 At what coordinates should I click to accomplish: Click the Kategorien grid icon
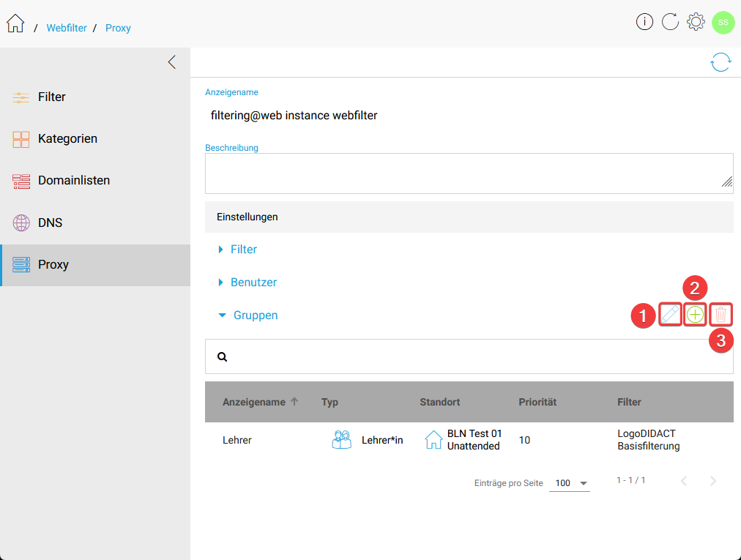[21, 139]
